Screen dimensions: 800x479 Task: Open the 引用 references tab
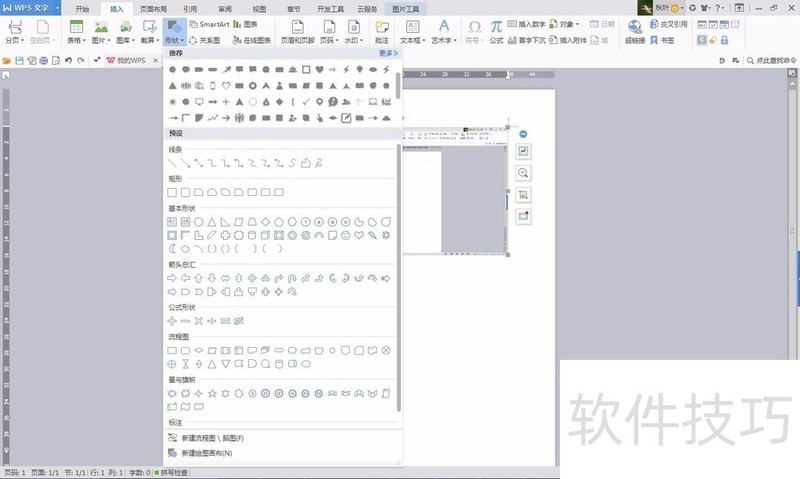[x=190, y=9]
